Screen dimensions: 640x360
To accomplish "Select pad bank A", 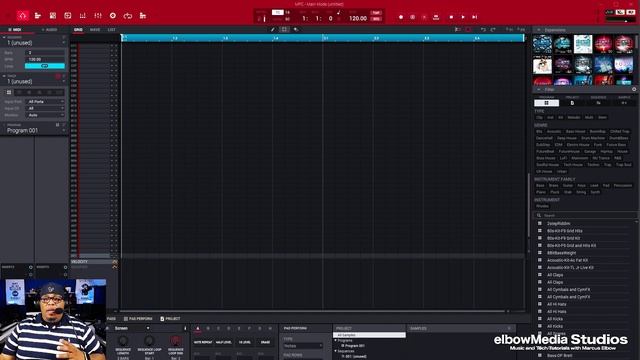I will click(198, 328).
